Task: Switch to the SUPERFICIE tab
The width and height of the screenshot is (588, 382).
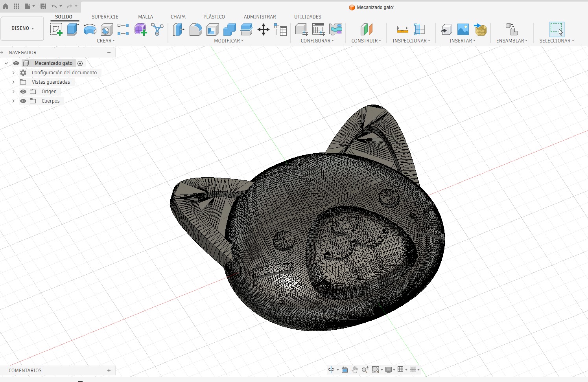Action: coord(105,17)
